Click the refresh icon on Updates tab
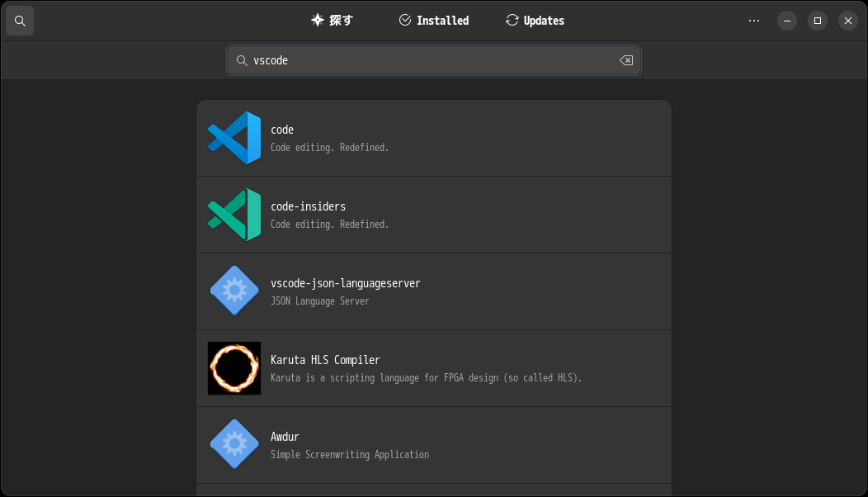 coord(512,21)
